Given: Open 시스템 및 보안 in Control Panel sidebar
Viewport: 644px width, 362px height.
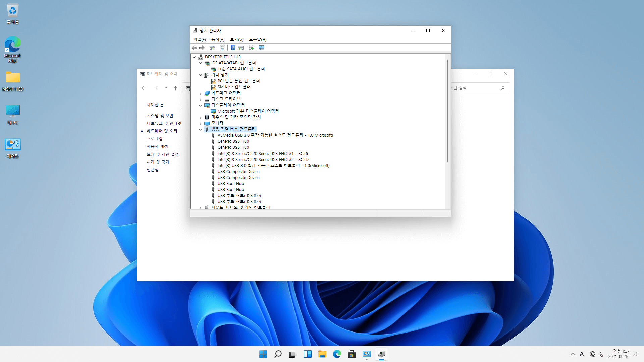Looking at the screenshot, I should coord(160,116).
